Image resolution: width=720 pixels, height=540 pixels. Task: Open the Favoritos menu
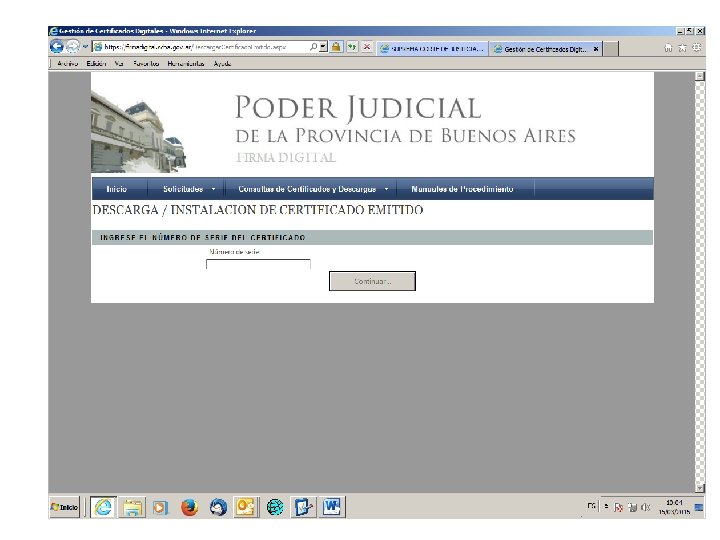tap(146, 63)
